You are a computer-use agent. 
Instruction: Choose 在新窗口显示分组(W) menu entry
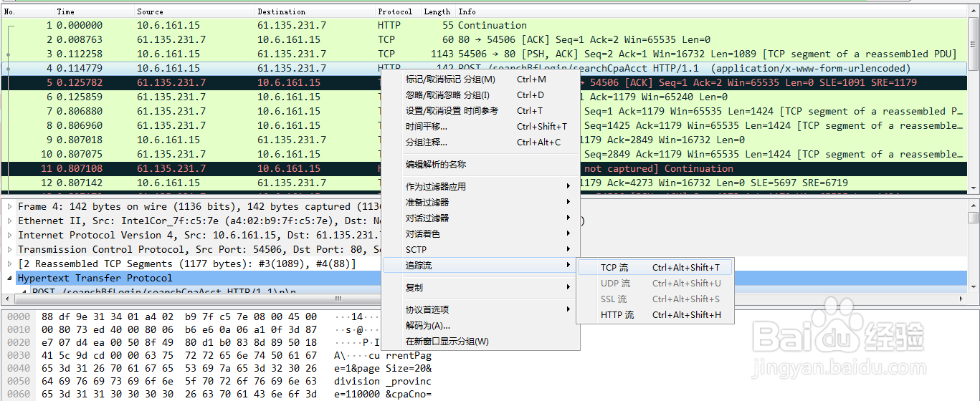pyautogui.click(x=479, y=342)
